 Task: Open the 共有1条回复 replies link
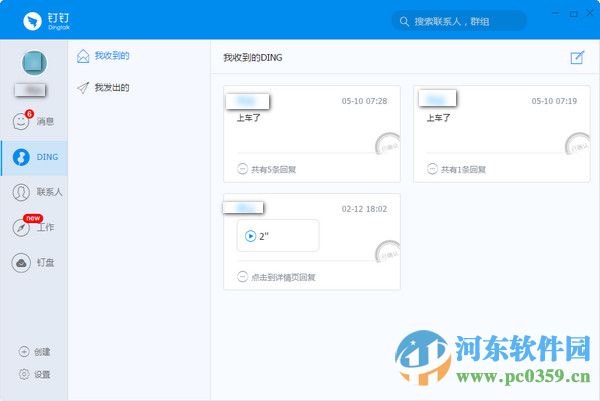[457, 169]
